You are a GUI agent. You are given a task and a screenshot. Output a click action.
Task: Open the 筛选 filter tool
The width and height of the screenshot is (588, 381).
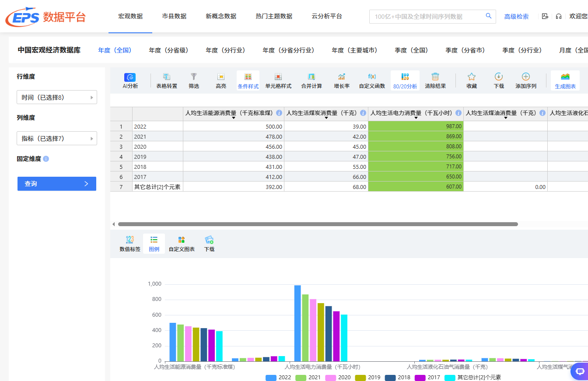194,81
